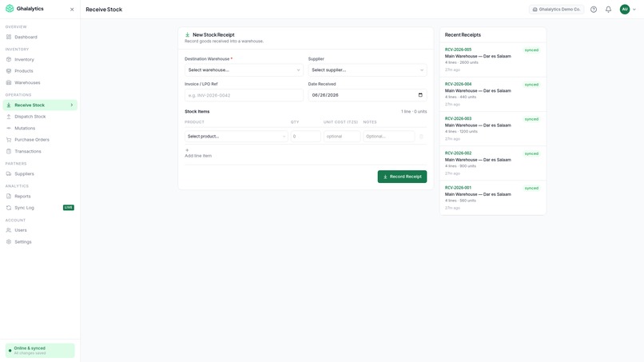The image size is (644, 362).
Task: Open the Ghalalytics Demo Co. company switcher
Action: click(556, 10)
